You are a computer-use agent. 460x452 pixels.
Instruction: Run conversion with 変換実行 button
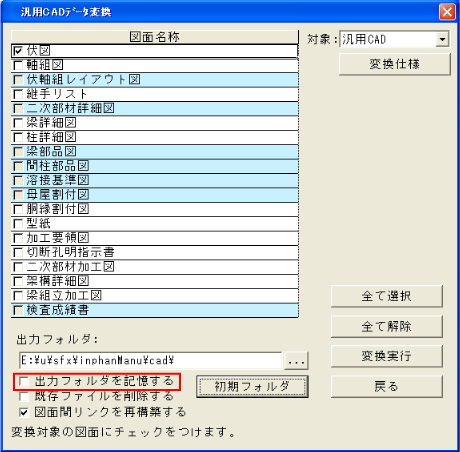pos(387,356)
